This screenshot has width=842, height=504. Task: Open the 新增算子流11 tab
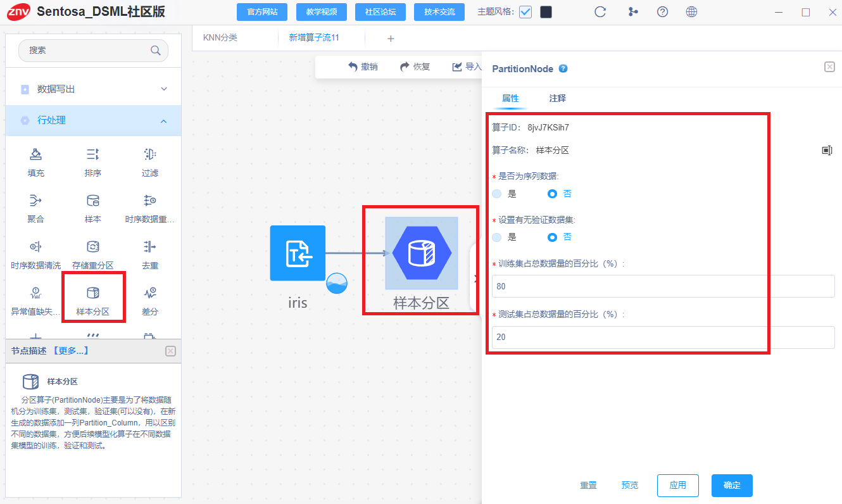click(x=314, y=38)
